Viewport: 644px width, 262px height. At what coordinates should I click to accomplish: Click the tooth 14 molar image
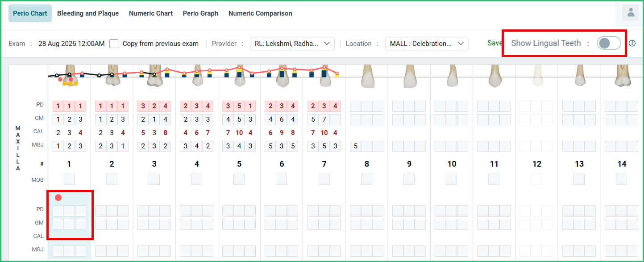[621, 76]
